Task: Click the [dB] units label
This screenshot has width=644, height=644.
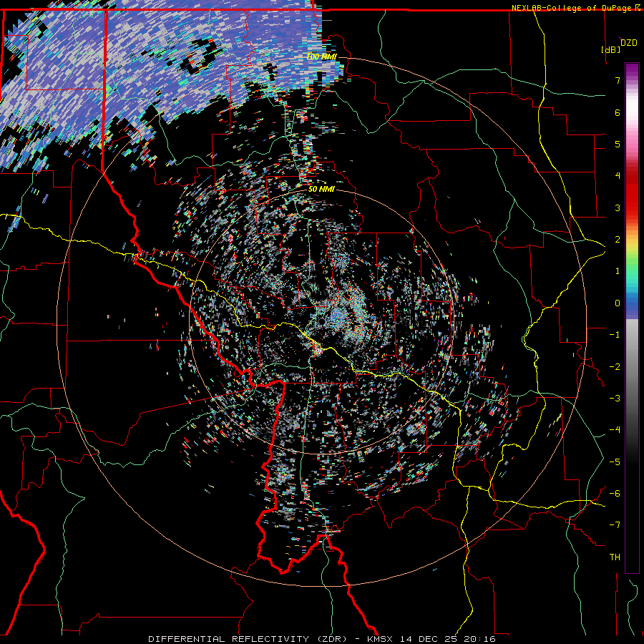Action: pos(611,49)
